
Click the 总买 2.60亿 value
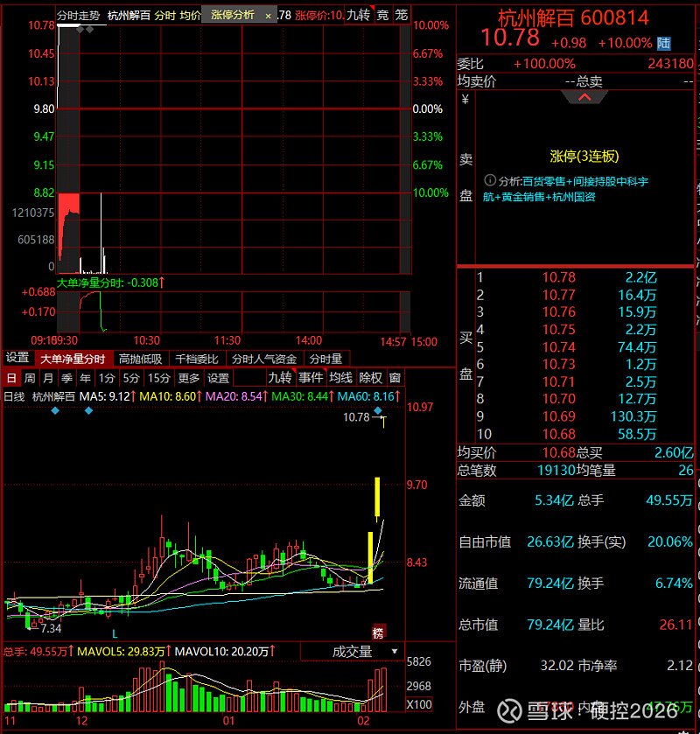[x=674, y=452]
